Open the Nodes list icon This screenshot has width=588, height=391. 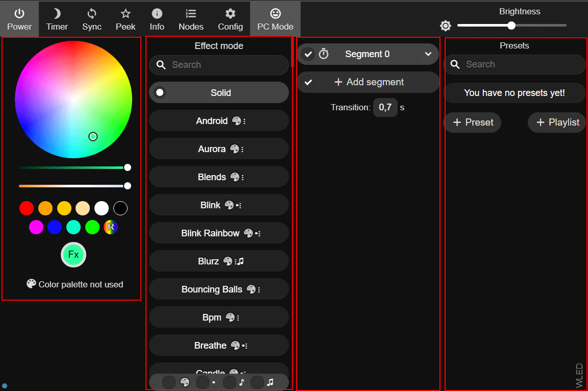[x=191, y=14]
